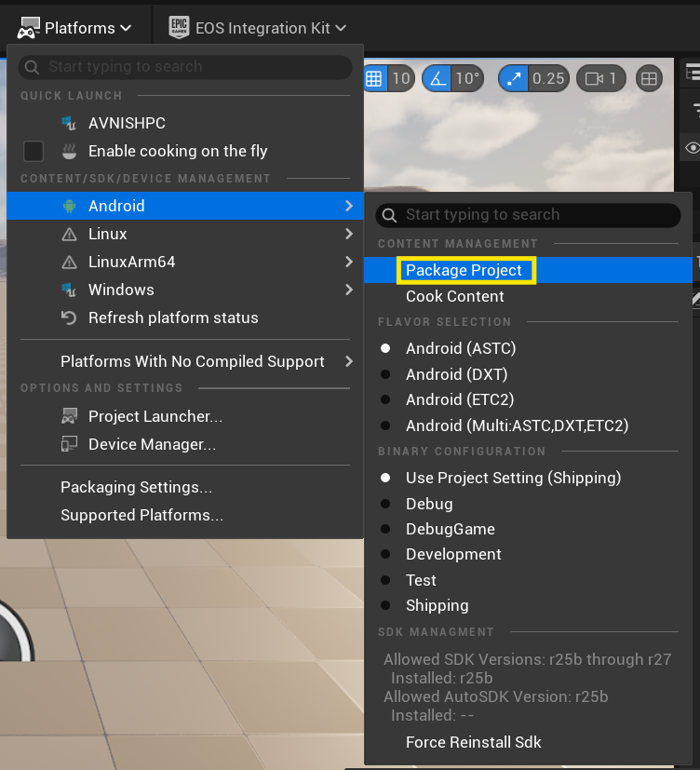Open the Platforms dropdown menu
The width and height of the screenshot is (700, 770).
(x=74, y=28)
